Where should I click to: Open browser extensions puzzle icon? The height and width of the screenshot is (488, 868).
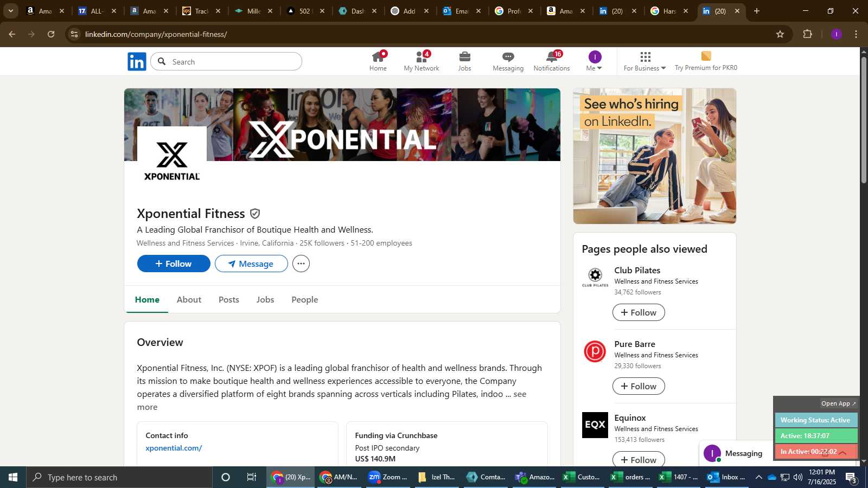coord(807,34)
